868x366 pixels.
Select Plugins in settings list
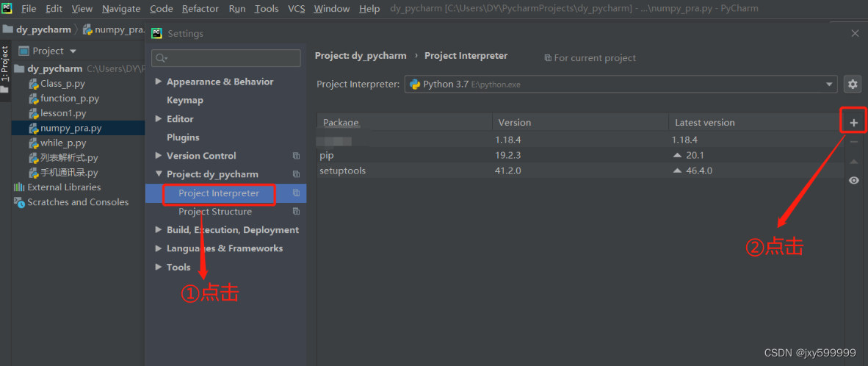[x=183, y=137]
